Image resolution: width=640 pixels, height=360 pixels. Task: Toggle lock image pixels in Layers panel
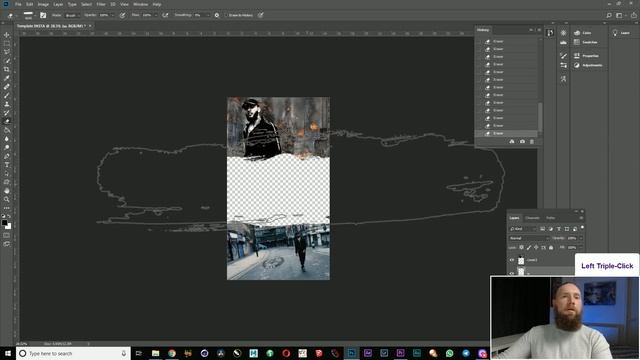coord(529,247)
